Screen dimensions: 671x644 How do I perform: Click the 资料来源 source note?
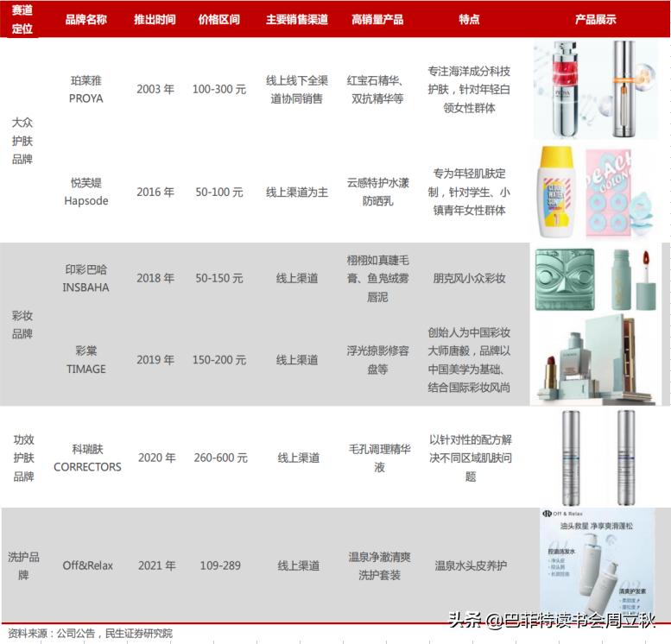pyautogui.click(x=90, y=634)
